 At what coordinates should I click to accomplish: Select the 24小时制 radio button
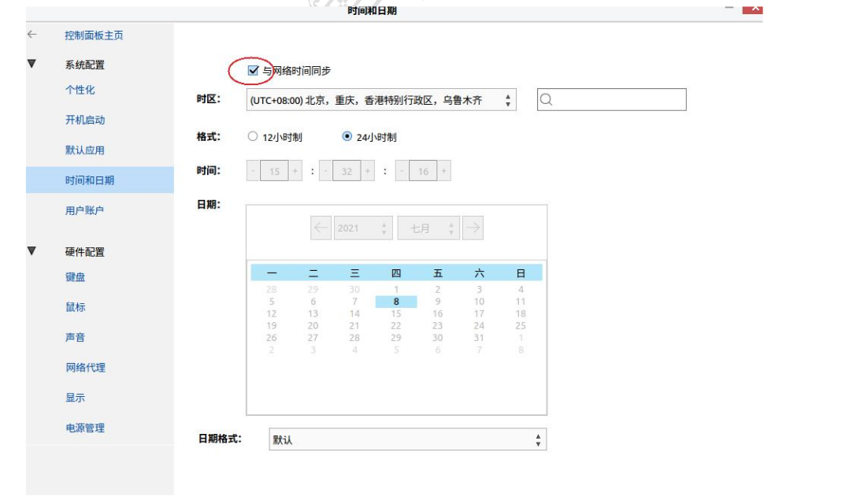pyautogui.click(x=347, y=136)
